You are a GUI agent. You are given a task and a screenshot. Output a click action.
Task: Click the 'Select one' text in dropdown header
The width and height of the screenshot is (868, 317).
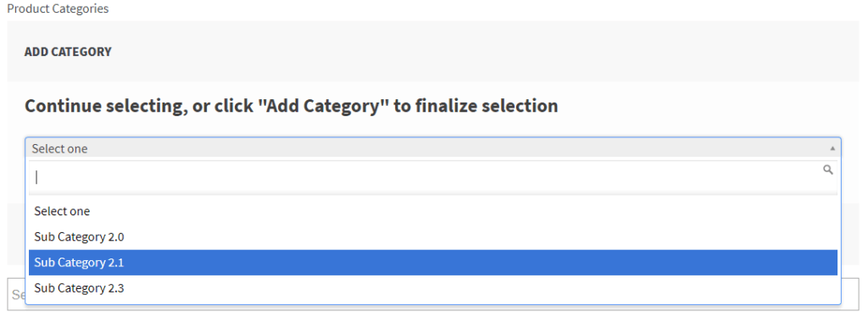[x=59, y=148]
